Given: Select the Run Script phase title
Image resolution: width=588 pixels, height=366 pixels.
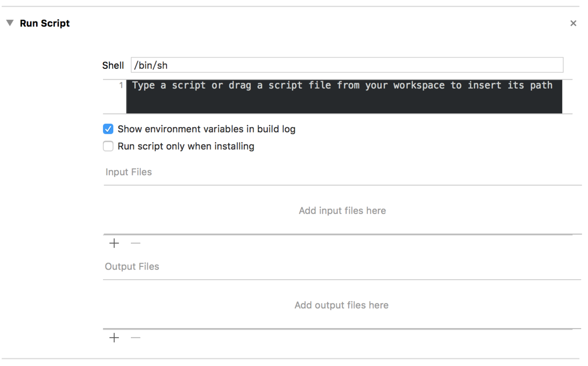Looking at the screenshot, I should click(x=45, y=23).
